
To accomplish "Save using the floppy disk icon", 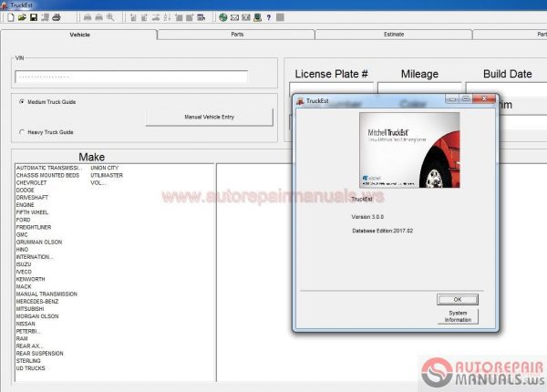I will [x=34, y=17].
